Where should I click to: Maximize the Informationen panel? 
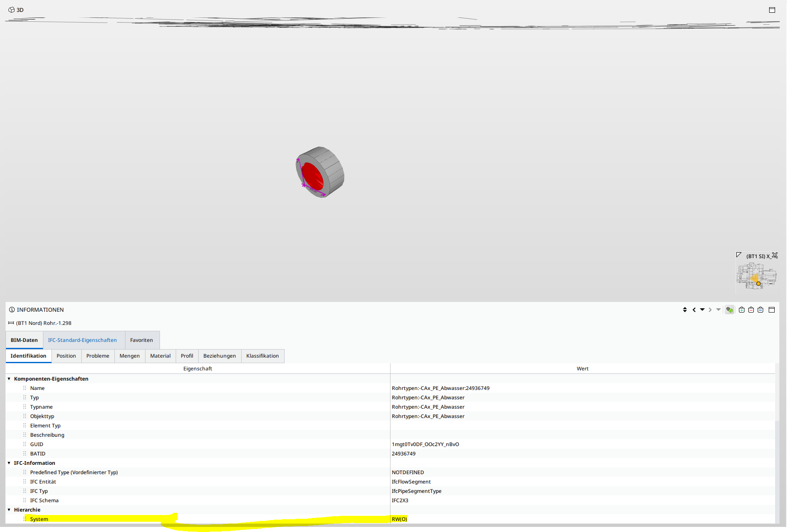click(772, 310)
